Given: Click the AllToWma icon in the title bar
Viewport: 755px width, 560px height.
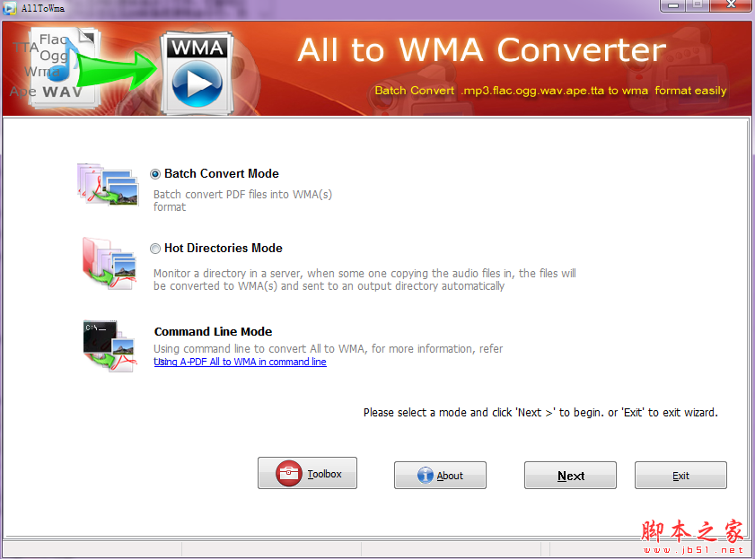Looking at the screenshot, I should click(9, 7).
